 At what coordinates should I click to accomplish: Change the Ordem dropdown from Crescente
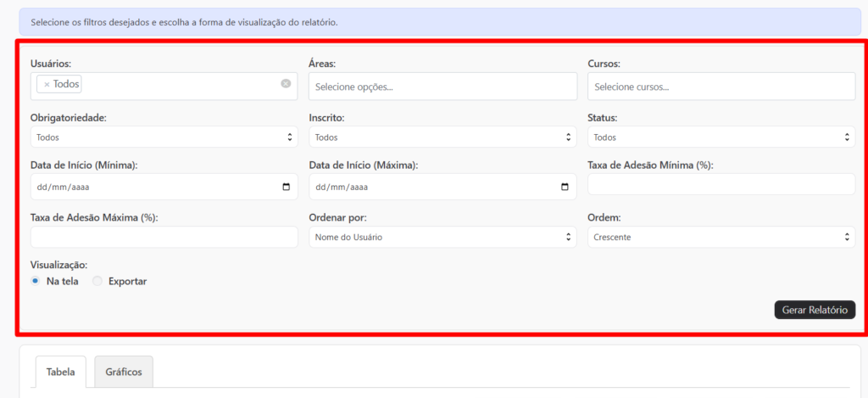721,238
